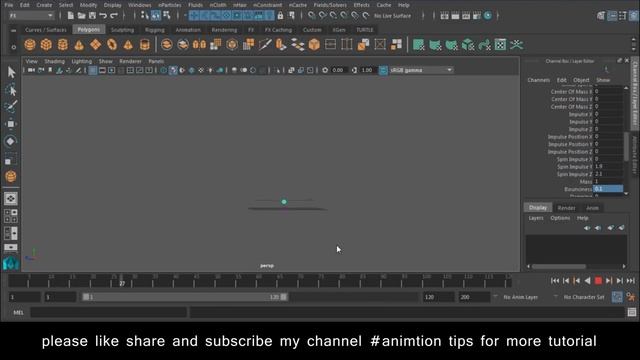The height and width of the screenshot is (360, 640).
Task: Choose the Lasso Select tool
Action: click(11, 90)
